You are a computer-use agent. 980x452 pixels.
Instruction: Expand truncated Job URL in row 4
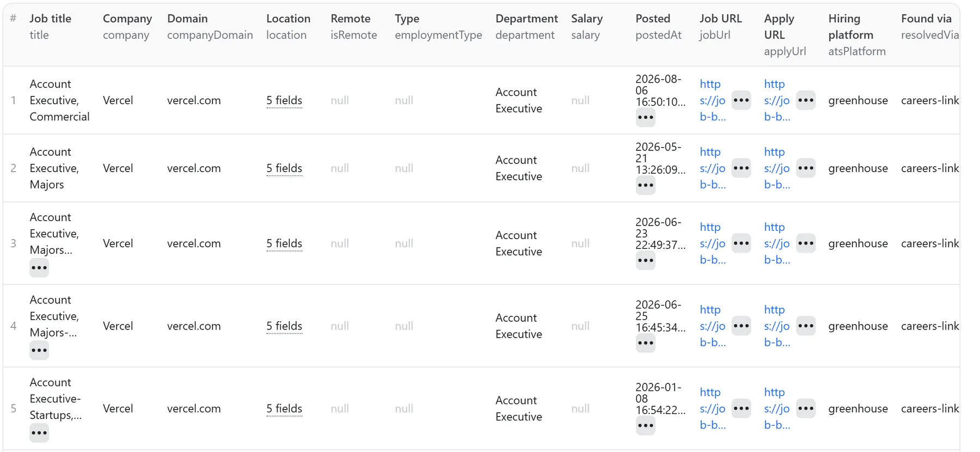tap(741, 326)
